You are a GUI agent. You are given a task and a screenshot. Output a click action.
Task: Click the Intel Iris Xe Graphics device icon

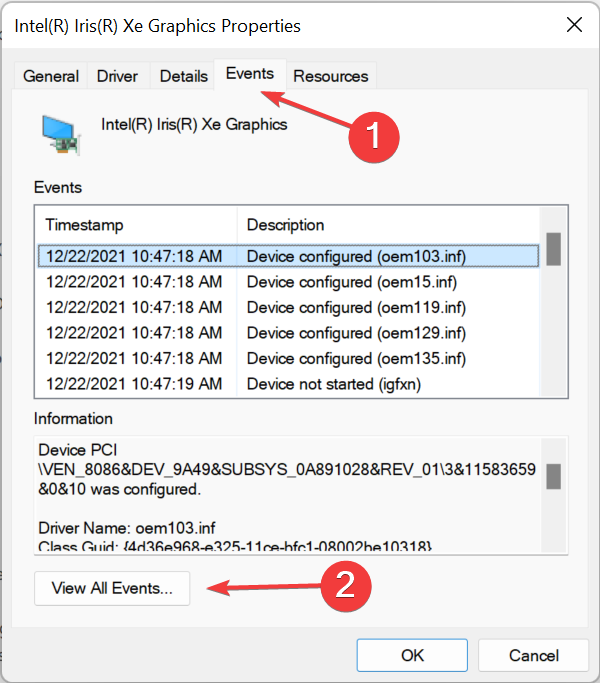[x=60, y=133]
